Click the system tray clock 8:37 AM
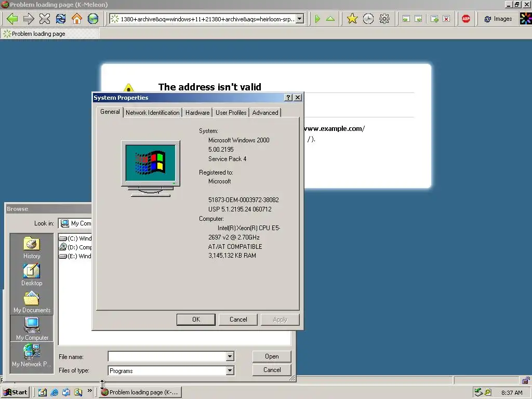The width and height of the screenshot is (532, 399). 512,393
